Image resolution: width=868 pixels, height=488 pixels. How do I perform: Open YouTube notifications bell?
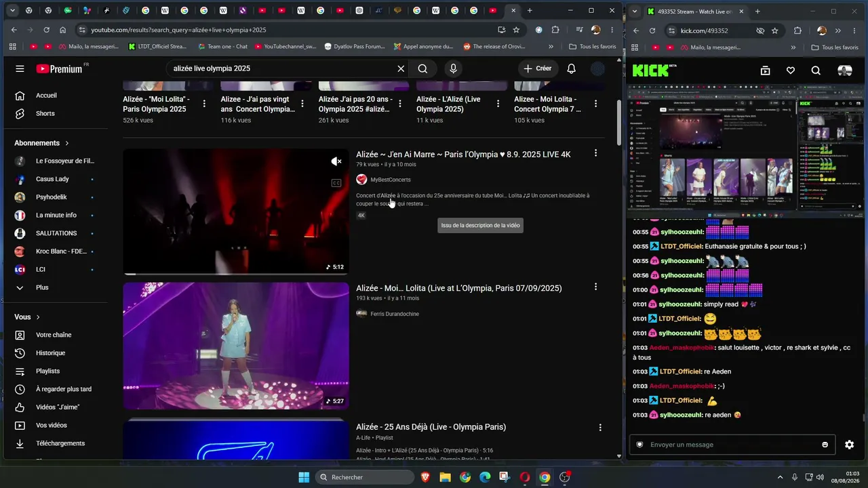(x=572, y=68)
